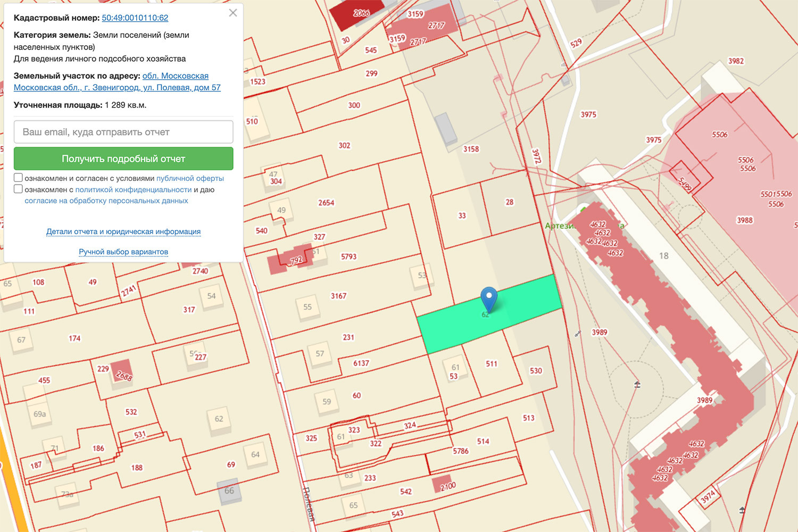Select parcel 28 on the map
This screenshot has width=798, height=532.
click(510, 202)
